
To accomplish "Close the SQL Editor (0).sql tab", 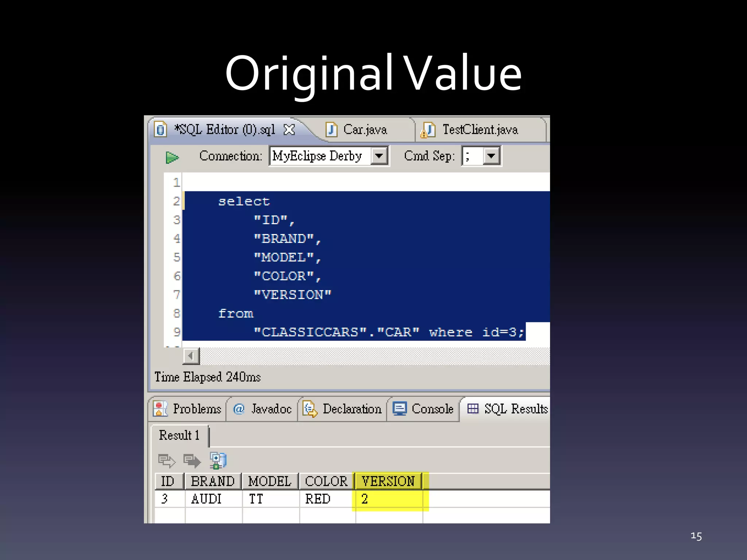I will tap(289, 130).
